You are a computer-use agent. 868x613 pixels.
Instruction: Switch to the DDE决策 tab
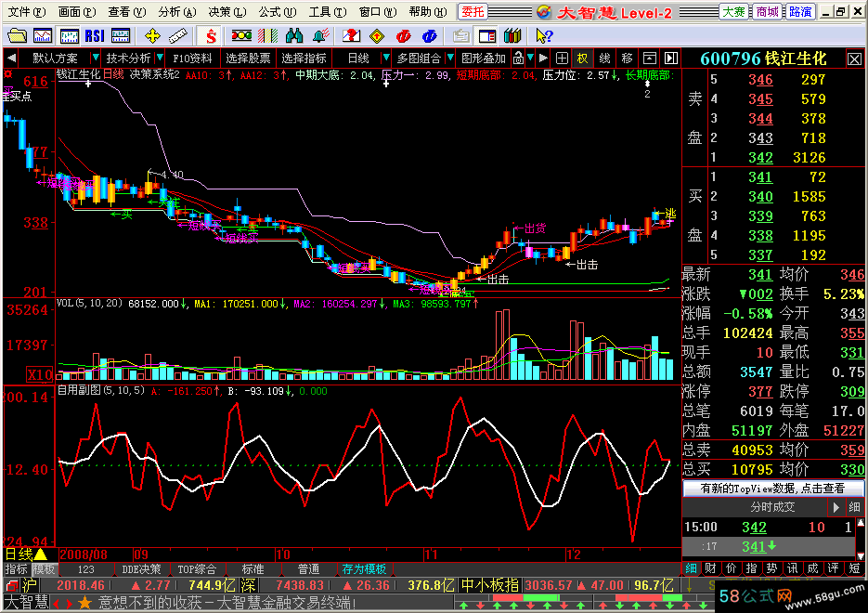point(141,569)
